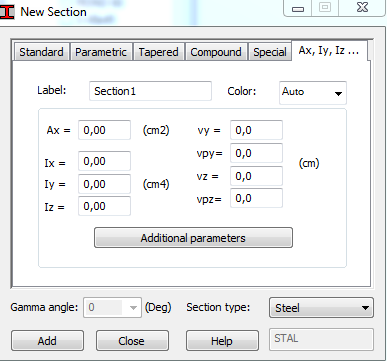The width and height of the screenshot is (387, 361).
Task: Open Additional parameters
Action: [193, 238]
